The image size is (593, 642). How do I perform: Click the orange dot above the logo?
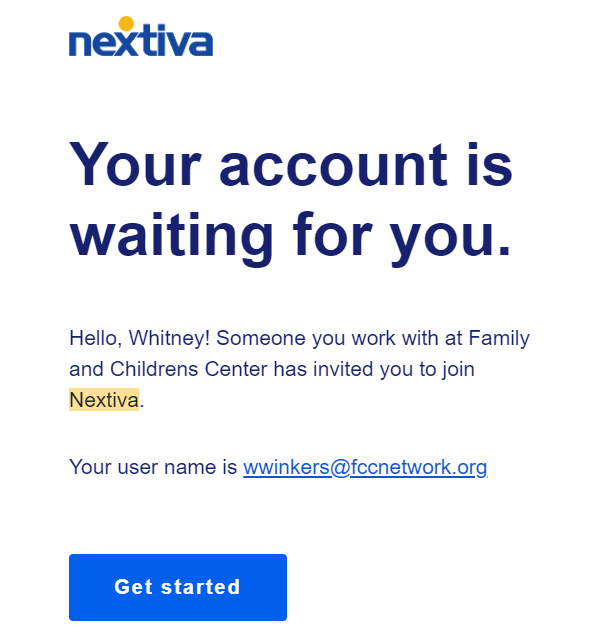(x=126, y=24)
